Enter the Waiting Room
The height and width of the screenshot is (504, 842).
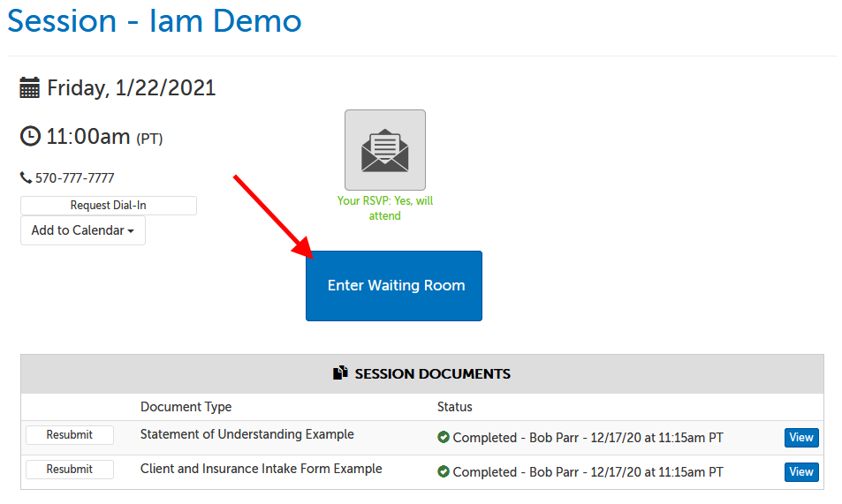pos(394,286)
